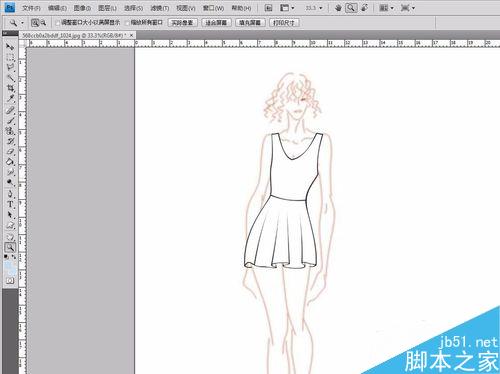This screenshot has height=374, width=500.
Task: Click the zoom in magnifier in options bar
Action: pos(35,23)
